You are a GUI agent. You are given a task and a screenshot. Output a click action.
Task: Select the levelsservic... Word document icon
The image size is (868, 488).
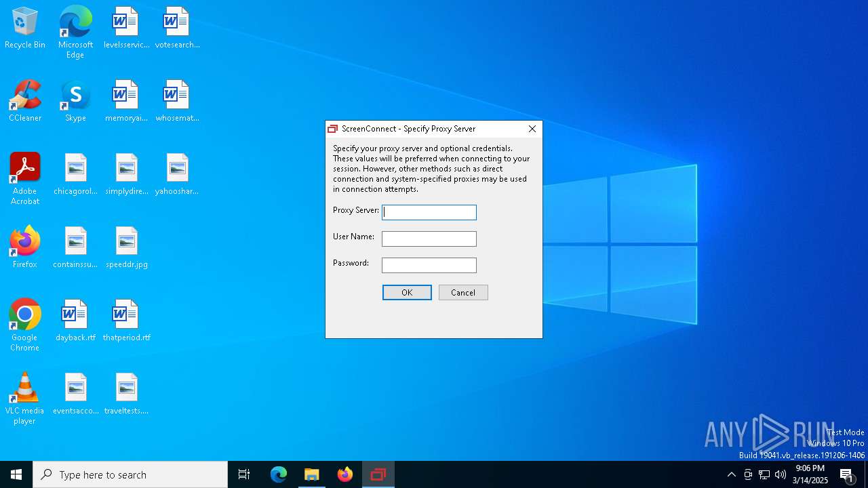click(126, 28)
